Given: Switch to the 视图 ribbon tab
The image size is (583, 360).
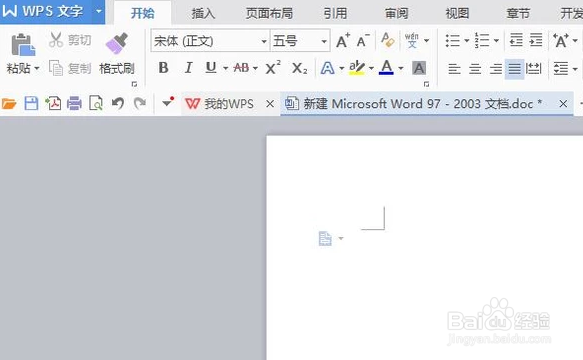Looking at the screenshot, I should pos(457,13).
